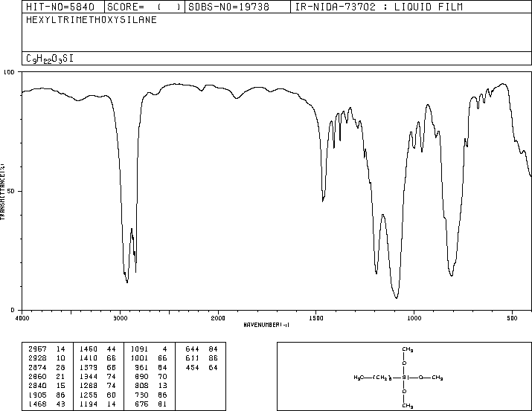Select peak table entry 1344
532x411 pixels.
click(x=89, y=377)
